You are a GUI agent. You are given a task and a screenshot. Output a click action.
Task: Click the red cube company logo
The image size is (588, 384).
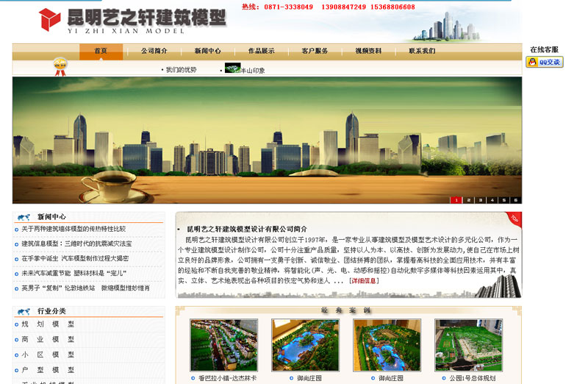[x=49, y=18]
